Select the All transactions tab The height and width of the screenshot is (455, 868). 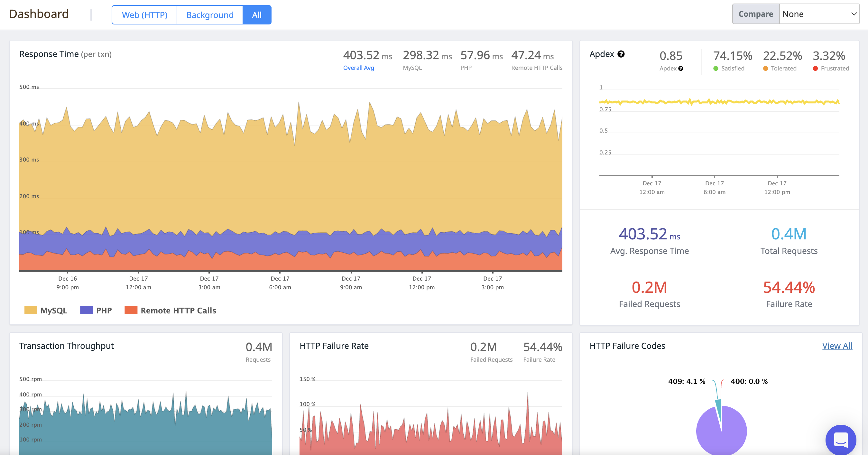point(257,15)
